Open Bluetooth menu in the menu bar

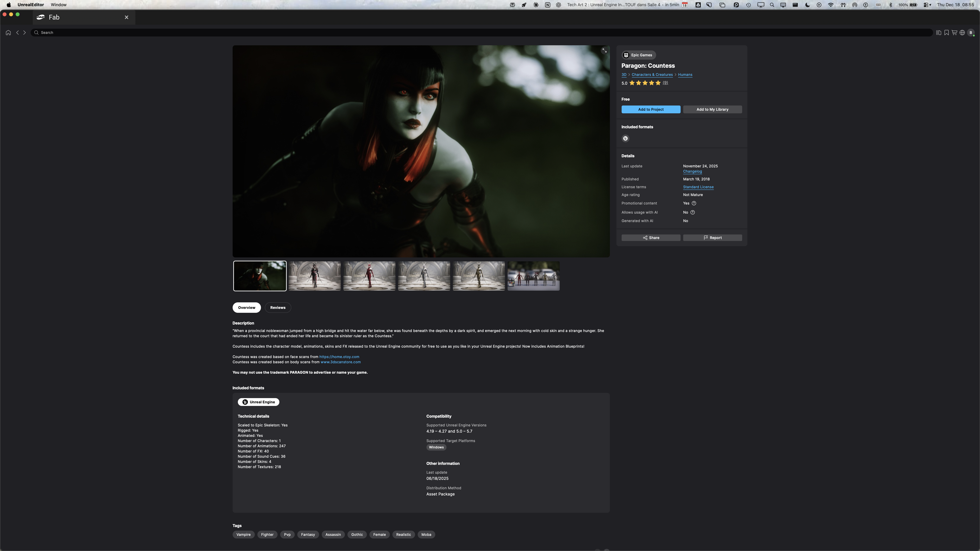(891, 5)
